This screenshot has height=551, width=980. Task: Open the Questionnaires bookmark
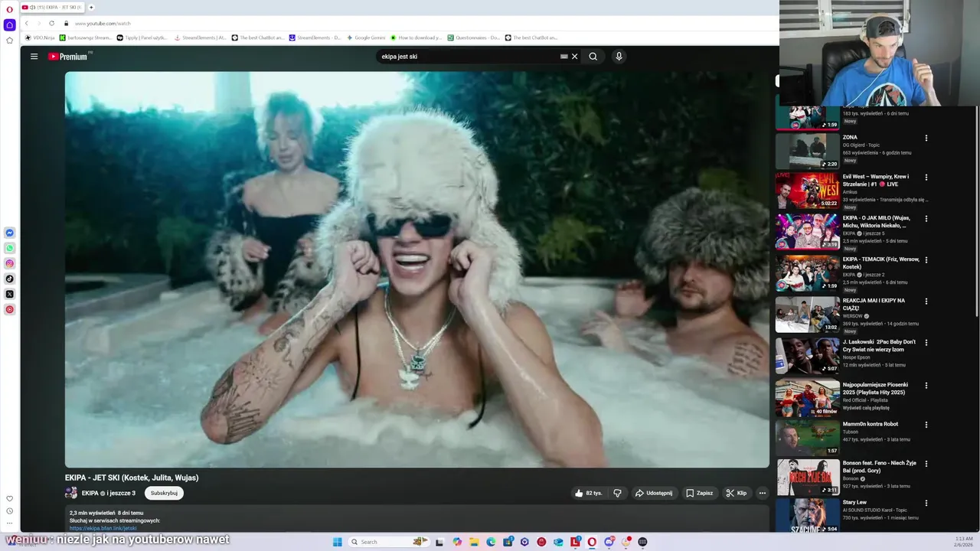tap(474, 37)
